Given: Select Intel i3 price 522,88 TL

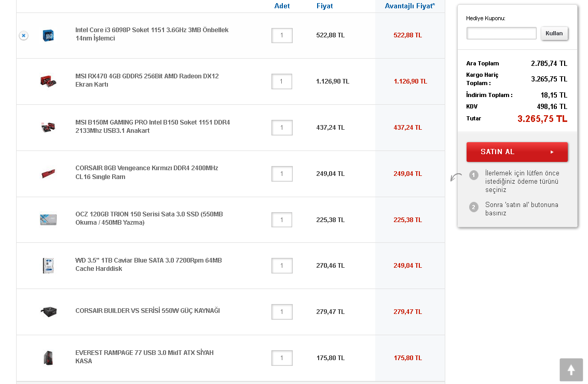Looking at the screenshot, I should pyautogui.click(x=331, y=35).
